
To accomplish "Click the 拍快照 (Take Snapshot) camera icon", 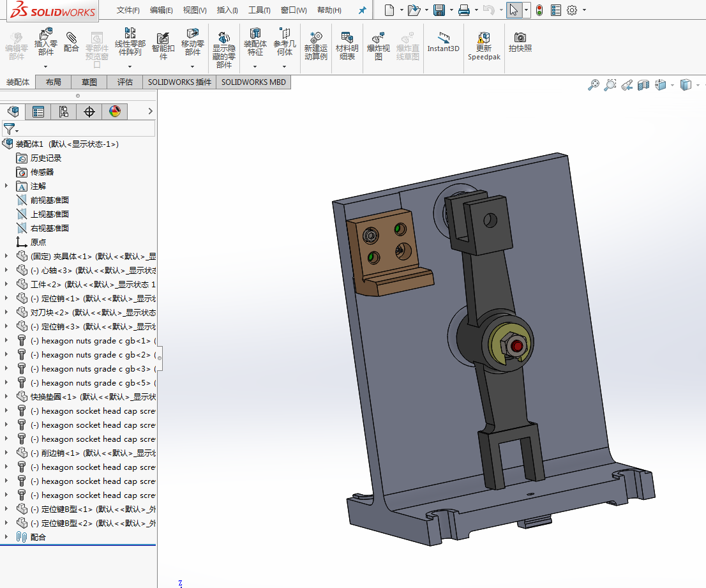I will [520, 41].
